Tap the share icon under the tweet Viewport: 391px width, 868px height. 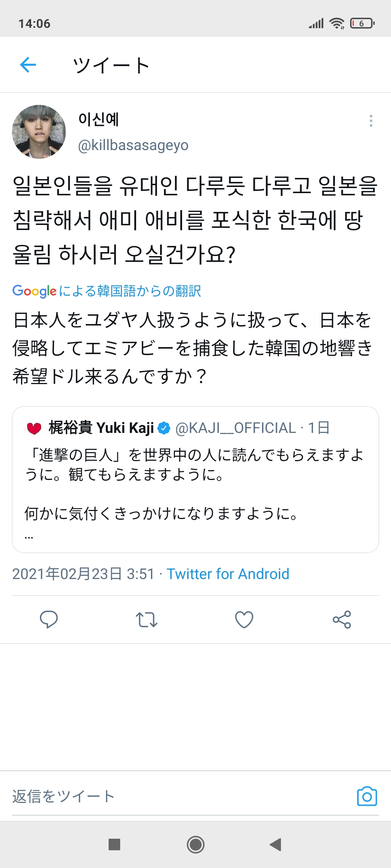(x=342, y=619)
